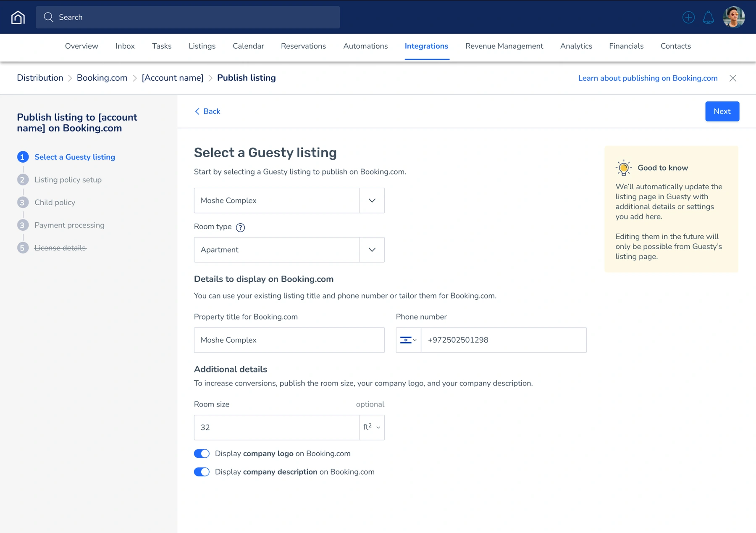Switch to the Inbox tab
756x533 pixels.
click(x=125, y=46)
